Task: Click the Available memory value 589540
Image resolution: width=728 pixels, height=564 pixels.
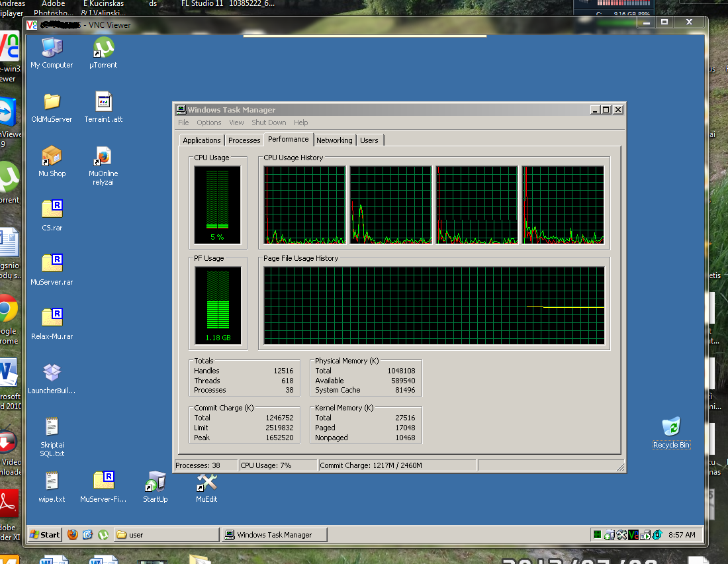Action: pyautogui.click(x=403, y=381)
